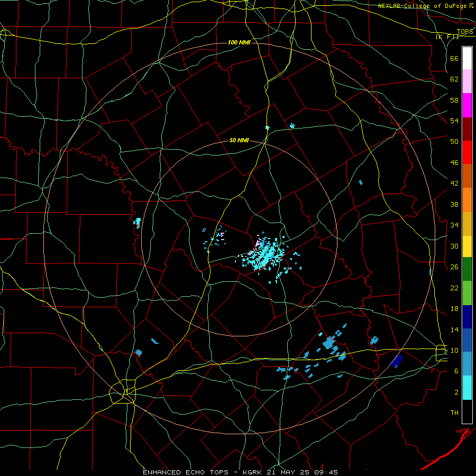Click the magenta swatch in the legend

467,105
